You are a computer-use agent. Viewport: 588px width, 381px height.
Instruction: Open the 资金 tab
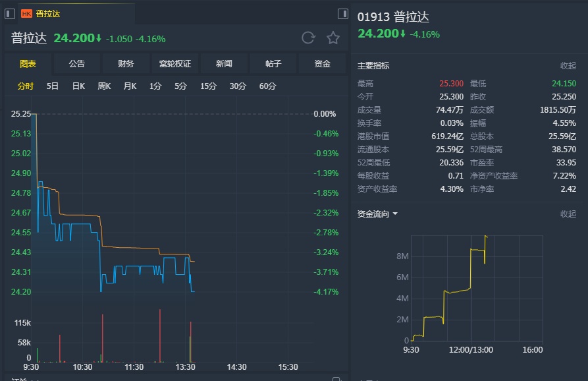point(322,64)
